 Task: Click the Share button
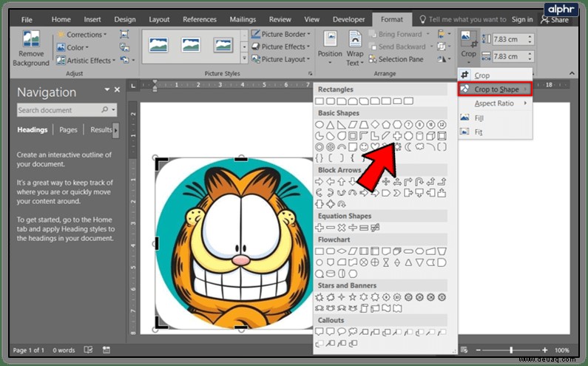[x=555, y=20]
